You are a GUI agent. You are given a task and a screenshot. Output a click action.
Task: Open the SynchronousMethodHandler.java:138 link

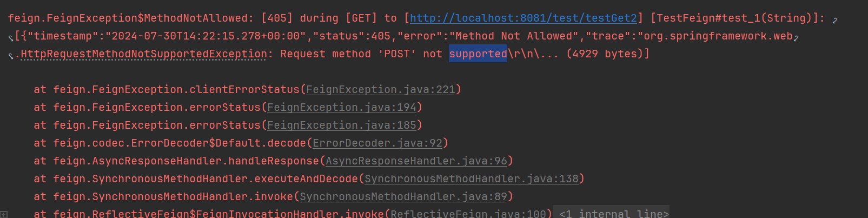point(472,179)
